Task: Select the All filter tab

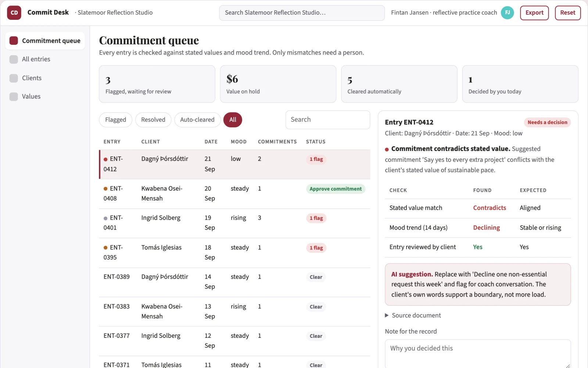Action: (x=233, y=120)
